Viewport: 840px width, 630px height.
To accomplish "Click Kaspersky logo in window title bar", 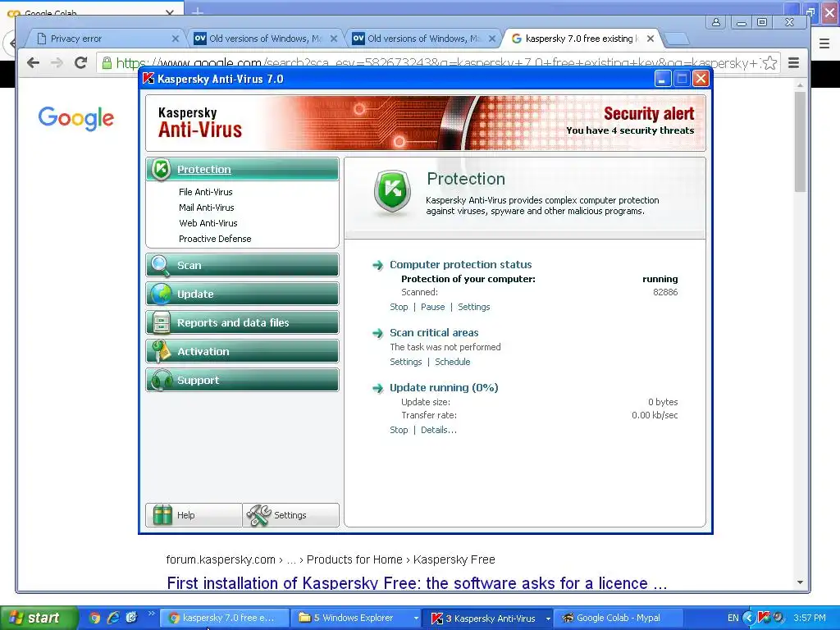I will coord(148,79).
